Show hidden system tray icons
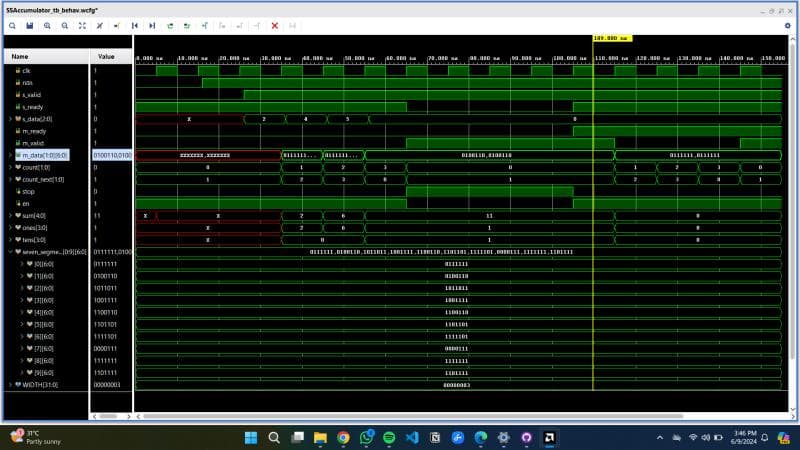The image size is (800, 450). (659, 438)
